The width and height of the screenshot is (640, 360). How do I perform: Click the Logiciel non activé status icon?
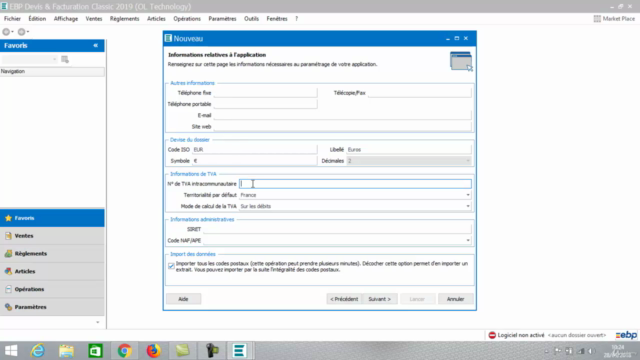pos(492,335)
